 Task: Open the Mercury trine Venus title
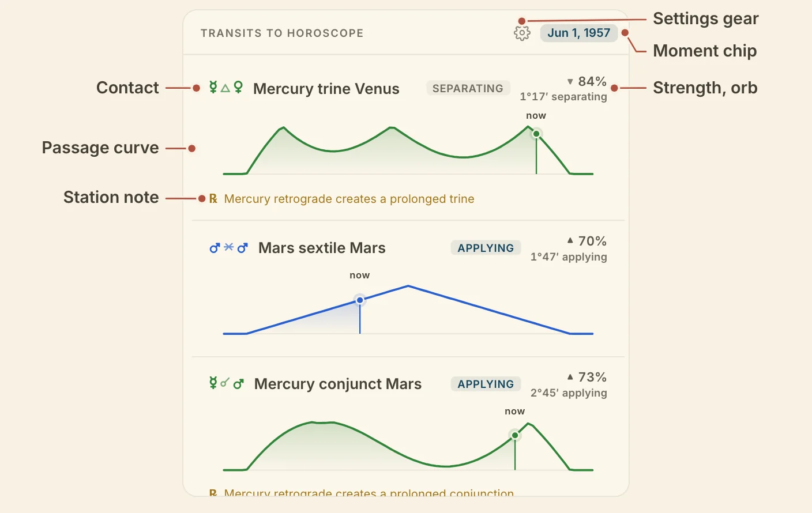326,89
